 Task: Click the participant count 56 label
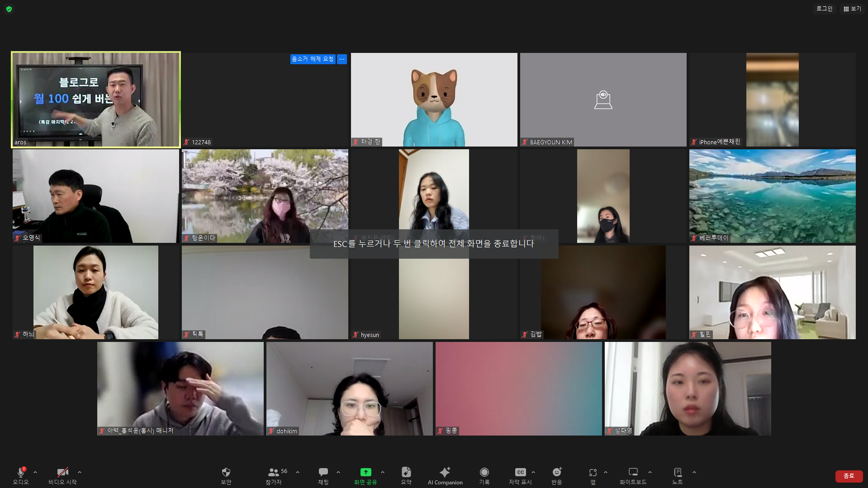click(284, 471)
